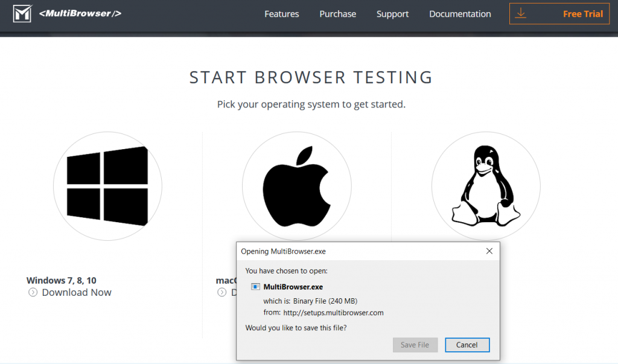The width and height of the screenshot is (618, 364).
Task: Select the Apple logo icon
Action: tap(296, 186)
